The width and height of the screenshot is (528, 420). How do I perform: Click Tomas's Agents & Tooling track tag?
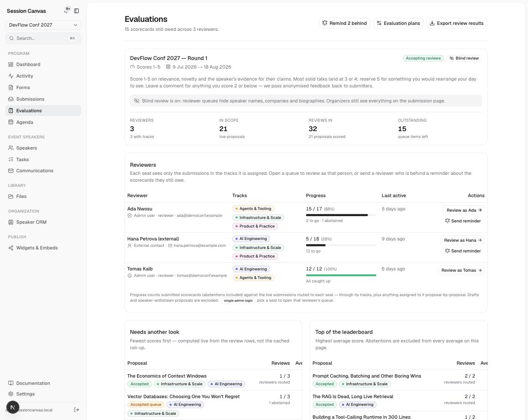tap(253, 278)
